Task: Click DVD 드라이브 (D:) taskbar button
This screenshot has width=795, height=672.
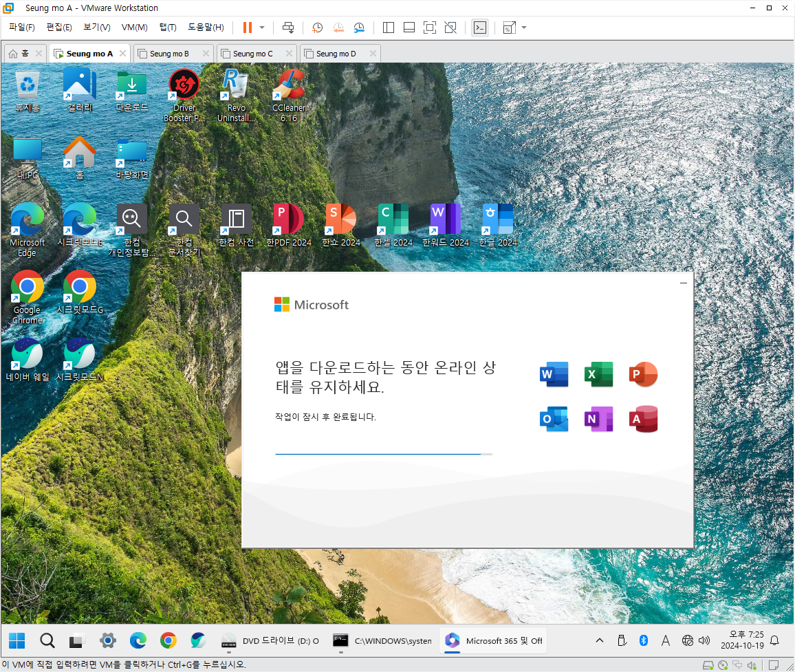Action: coord(270,640)
